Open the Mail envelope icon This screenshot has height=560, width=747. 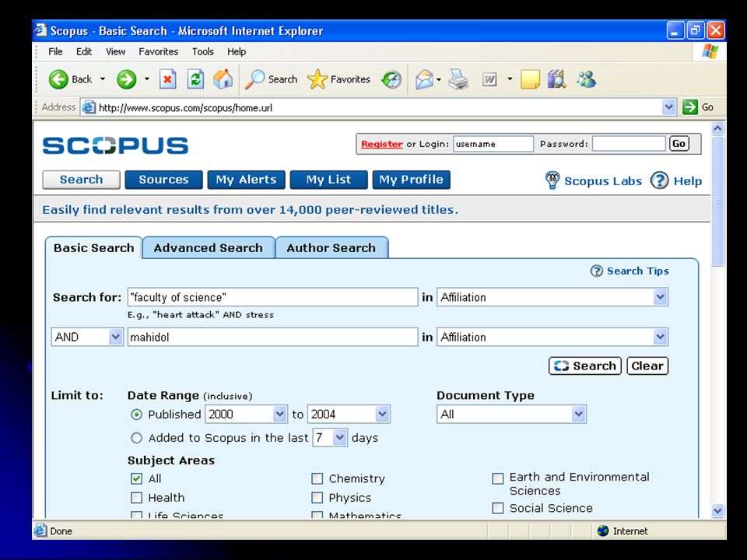(424, 79)
